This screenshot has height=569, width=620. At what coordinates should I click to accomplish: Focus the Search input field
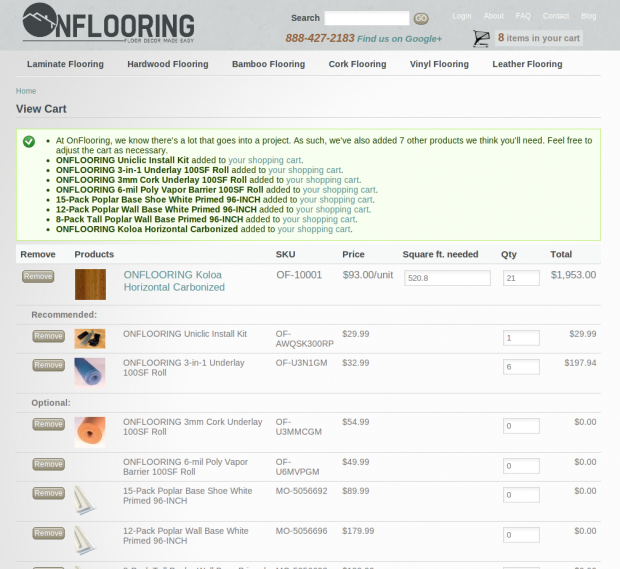pos(367,18)
